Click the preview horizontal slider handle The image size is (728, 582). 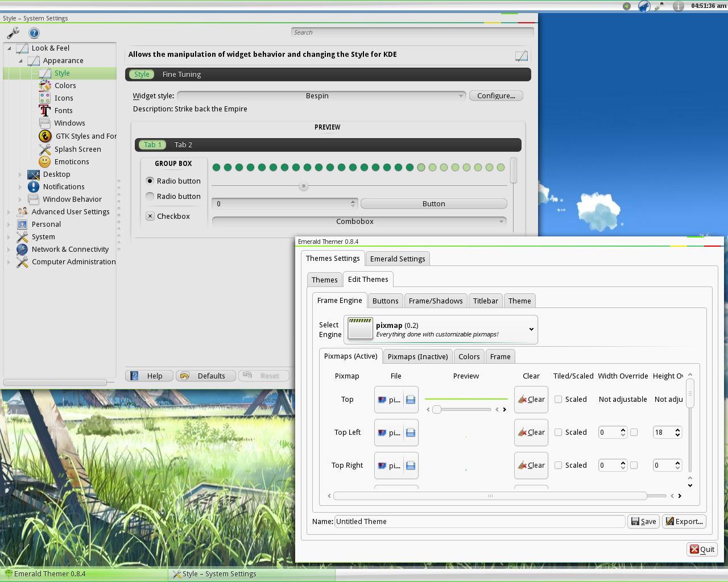click(x=304, y=186)
